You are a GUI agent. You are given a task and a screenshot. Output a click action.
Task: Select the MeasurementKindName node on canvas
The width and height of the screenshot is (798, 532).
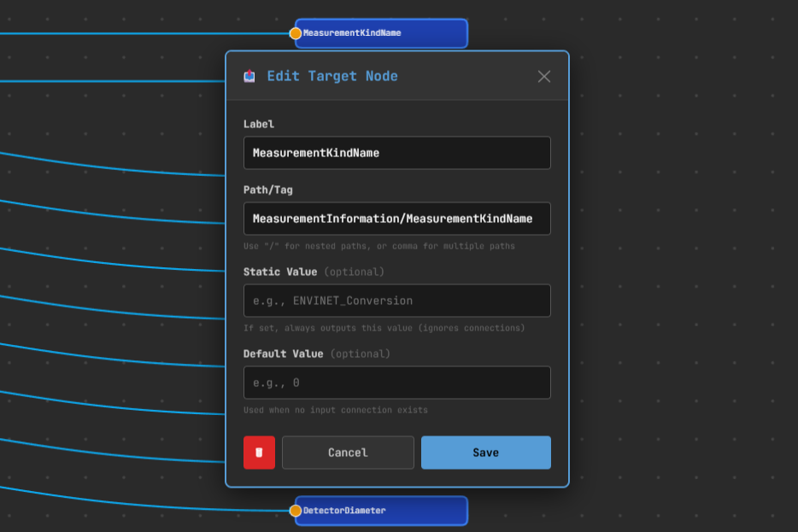(x=384, y=33)
